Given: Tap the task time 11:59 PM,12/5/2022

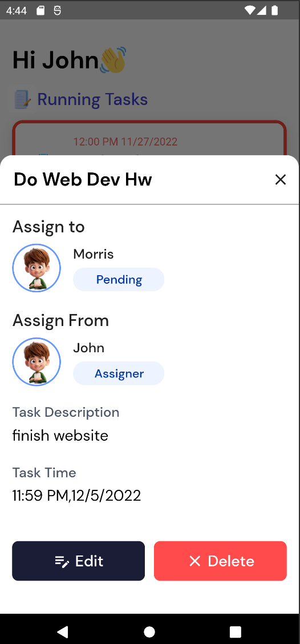Looking at the screenshot, I should [x=77, y=496].
